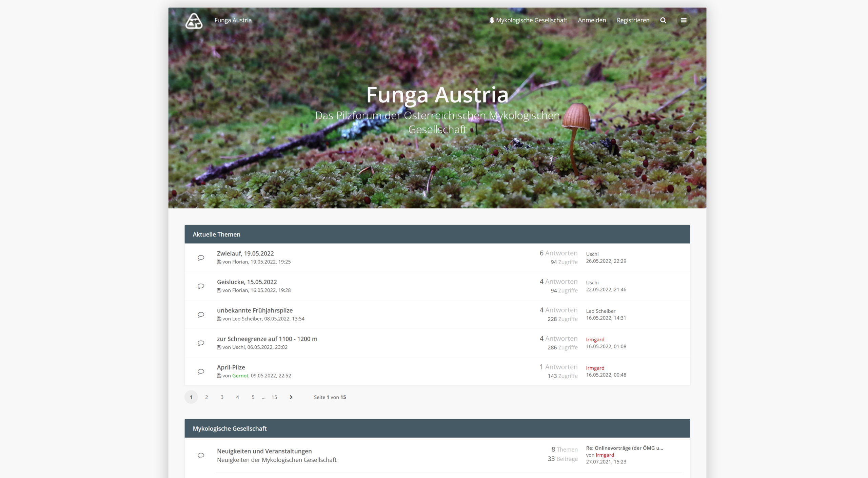Click post icon before 'von Florian, 16.05.2022'
The width and height of the screenshot is (868, 478).
tap(219, 290)
